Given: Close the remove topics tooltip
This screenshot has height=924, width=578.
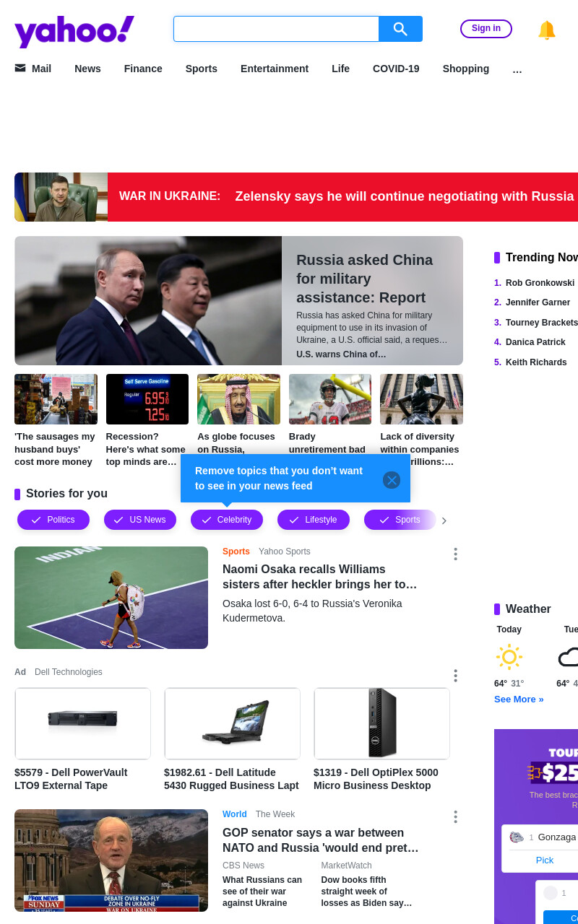Looking at the screenshot, I should click(x=392, y=480).
